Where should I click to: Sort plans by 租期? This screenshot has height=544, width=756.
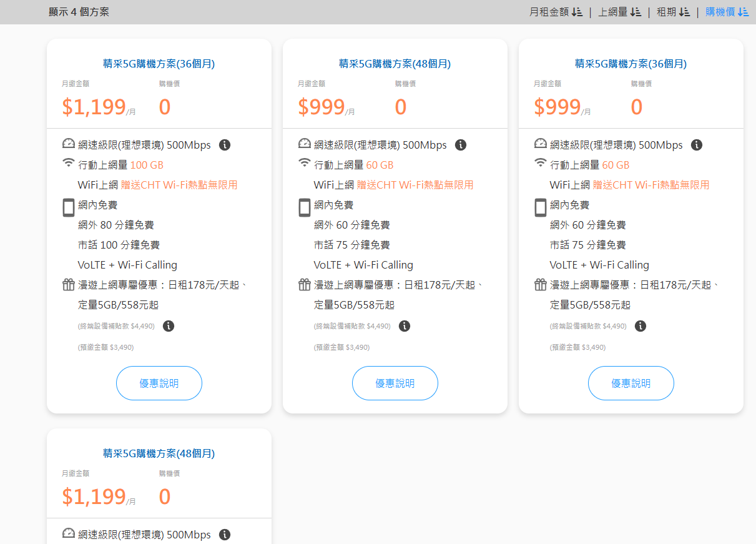(673, 12)
